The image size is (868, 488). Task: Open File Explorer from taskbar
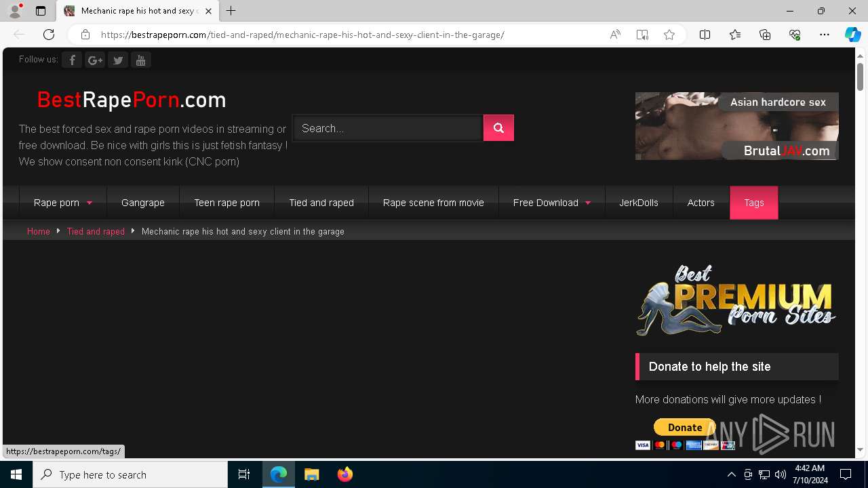[312, 474]
